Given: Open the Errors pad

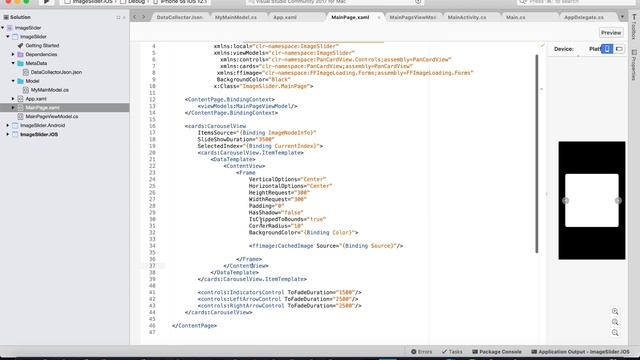Looking at the screenshot, I should [x=421, y=351].
